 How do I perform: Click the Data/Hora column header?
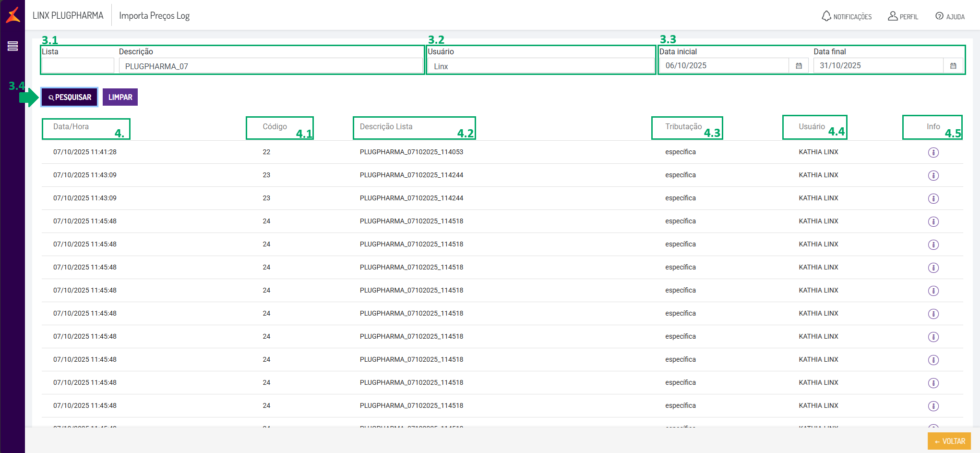tap(71, 127)
